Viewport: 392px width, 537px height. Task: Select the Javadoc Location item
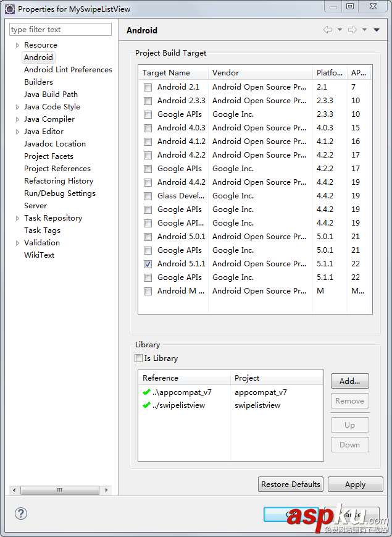click(55, 144)
